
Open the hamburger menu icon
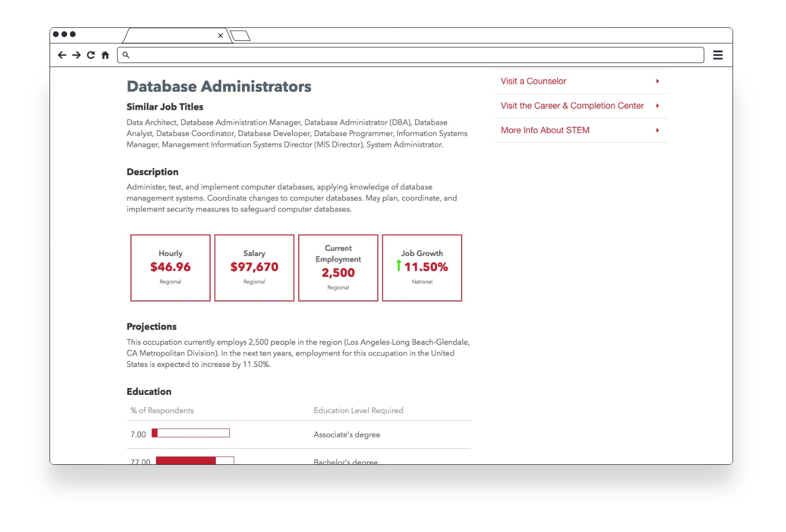[x=718, y=55]
